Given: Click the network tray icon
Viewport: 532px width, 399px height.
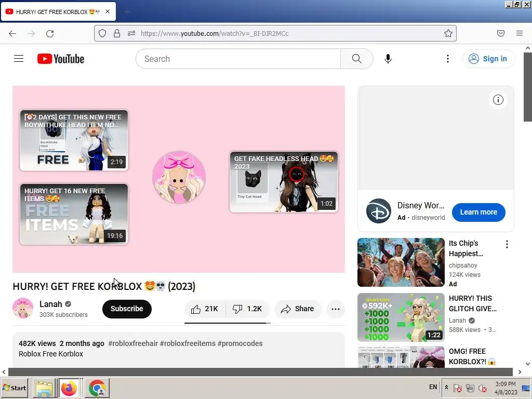Looking at the screenshot, I should pyautogui.click(x=470, y=388).
